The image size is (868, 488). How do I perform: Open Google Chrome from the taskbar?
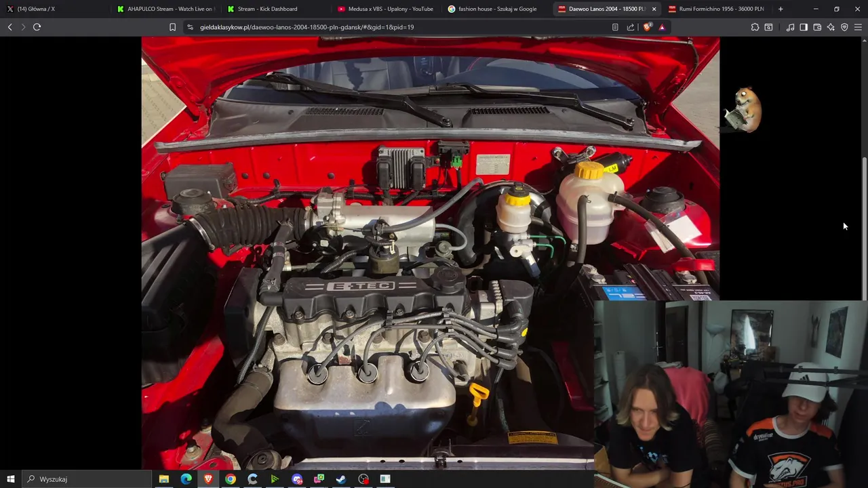(231, 479)
